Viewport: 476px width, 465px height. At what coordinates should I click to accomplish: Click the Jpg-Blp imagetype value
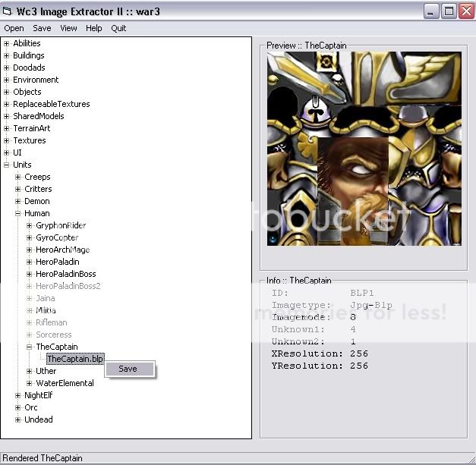371,305
